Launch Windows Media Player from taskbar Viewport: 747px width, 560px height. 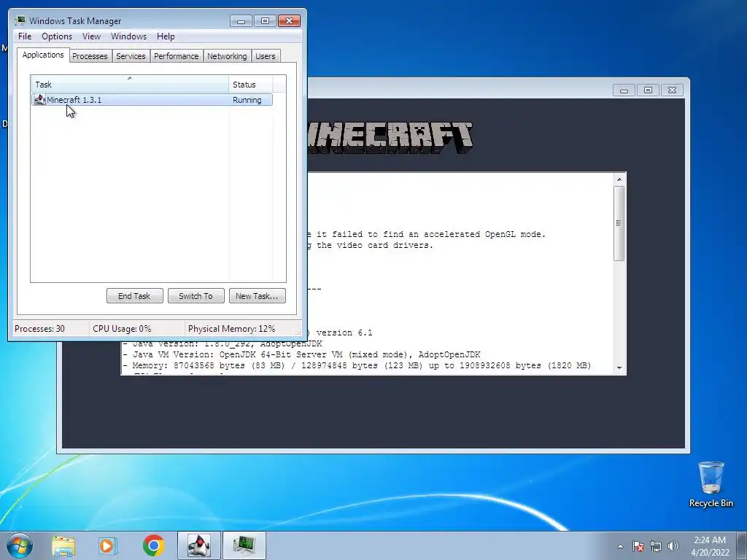point(108,546)
